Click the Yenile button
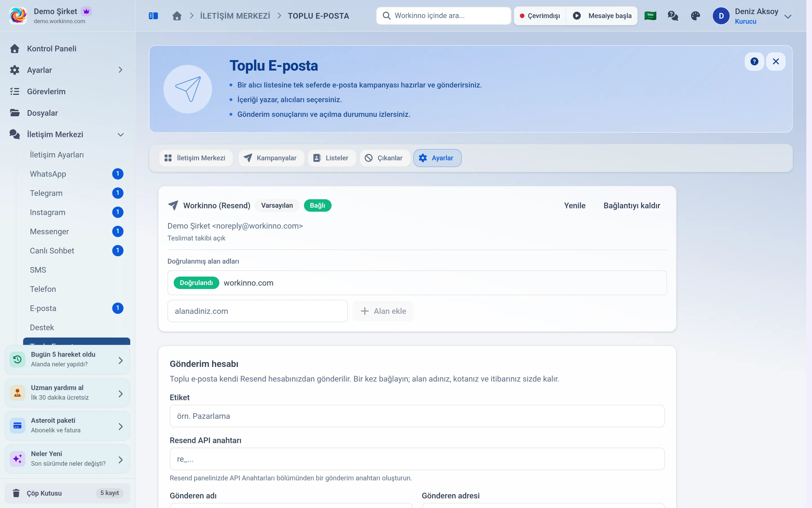 point(574,206)
